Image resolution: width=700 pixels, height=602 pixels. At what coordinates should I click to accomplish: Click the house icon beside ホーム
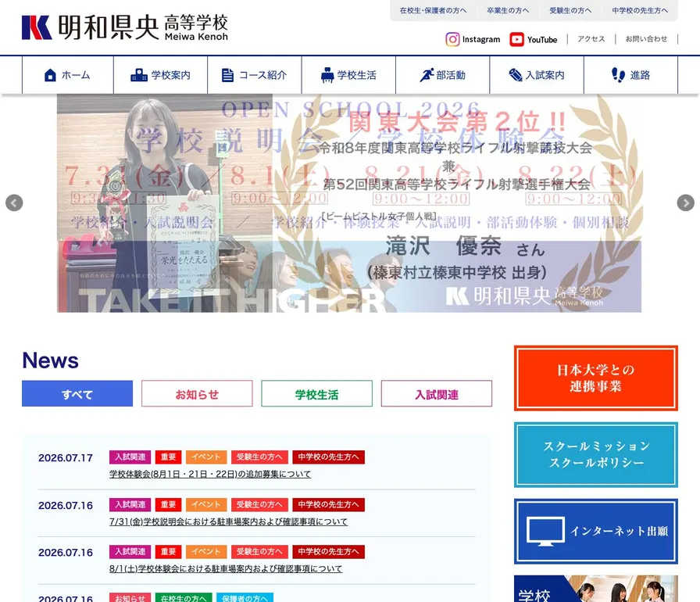51,75
